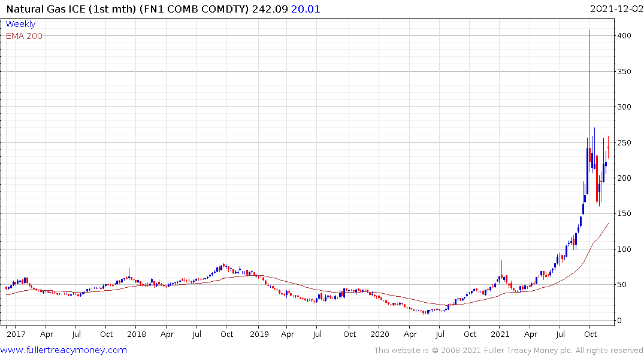This screenshot has height=359, width=644.
Task: Click the 'Weekly' period label
Action: (20, 24)
